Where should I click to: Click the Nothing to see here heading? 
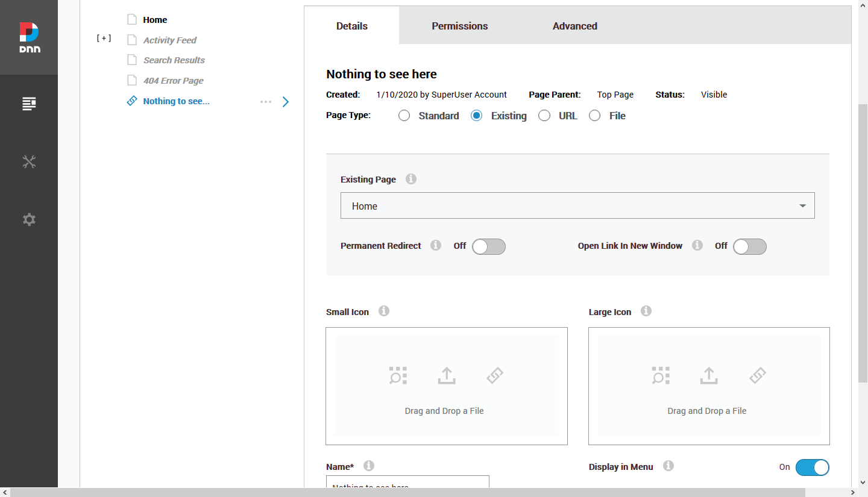click(382, 74)
